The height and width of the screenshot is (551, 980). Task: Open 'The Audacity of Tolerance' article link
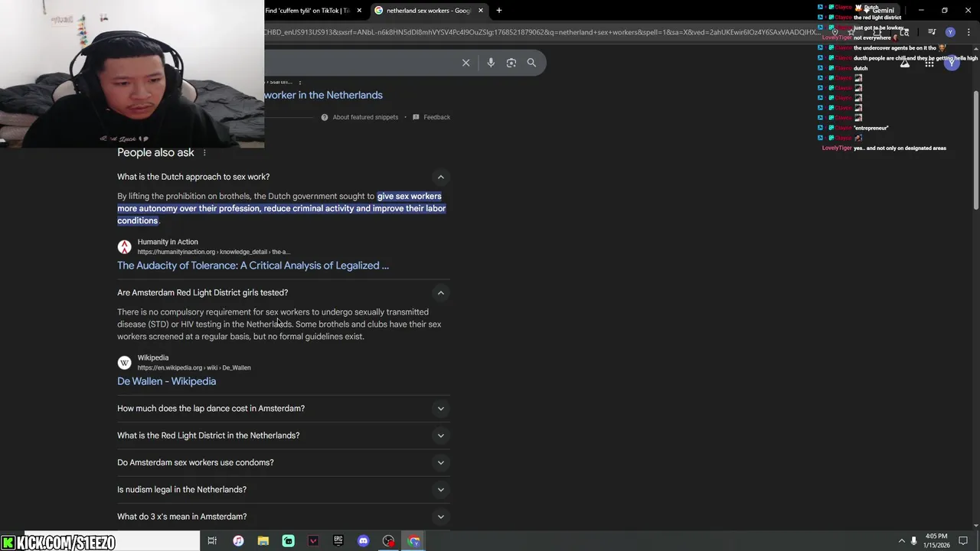click(x=253, y=266)
